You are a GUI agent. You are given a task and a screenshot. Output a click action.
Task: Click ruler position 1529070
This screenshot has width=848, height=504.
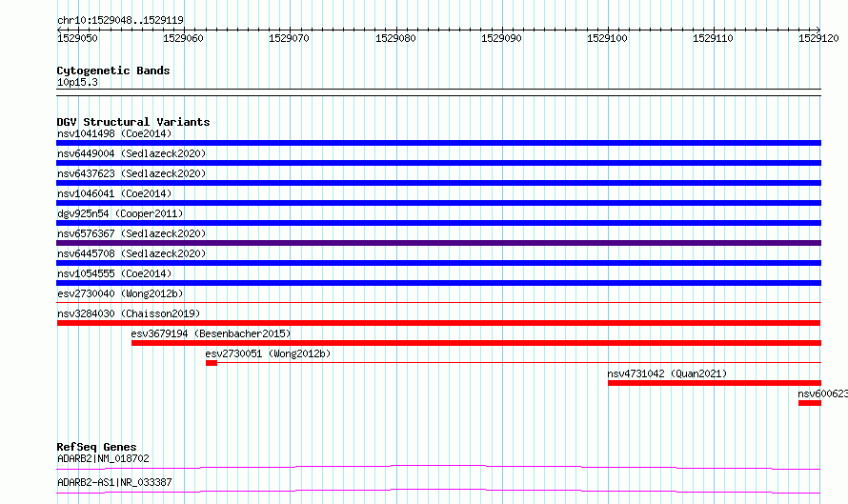tap(289, 38)
